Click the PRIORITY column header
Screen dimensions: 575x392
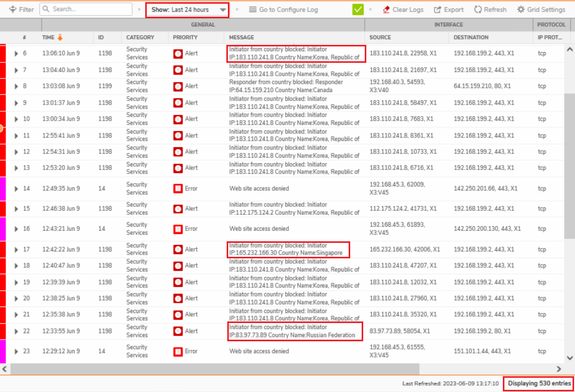click(185, 37)
